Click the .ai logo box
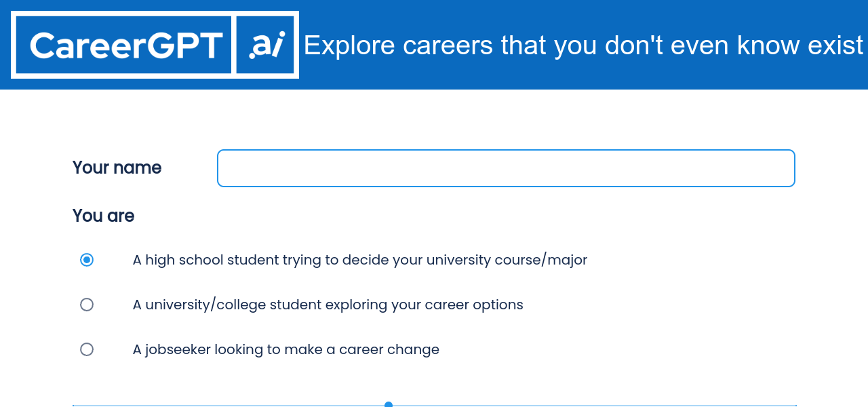868x407 pixels. (x=265, y=45)
